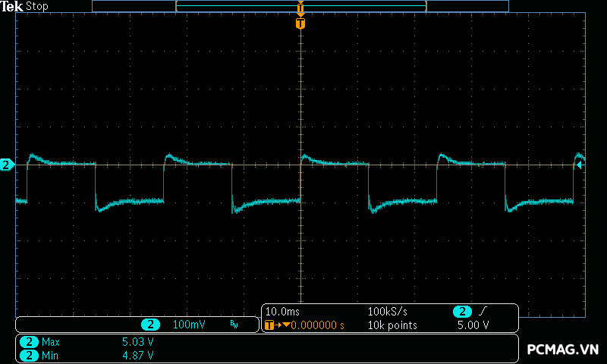The image size is (607, 364).
Task: Click the 100mV vertical scale readout
Action: point(188,325)
